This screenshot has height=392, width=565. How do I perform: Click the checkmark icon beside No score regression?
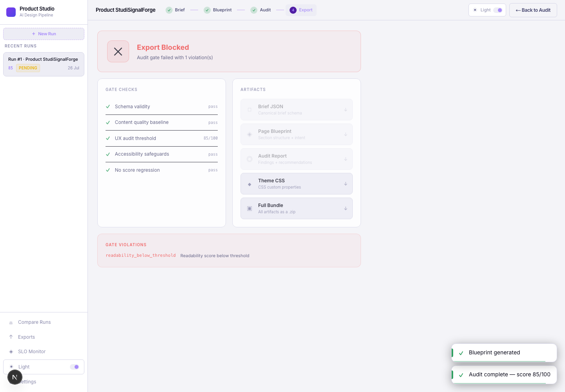tap(108, 170)
